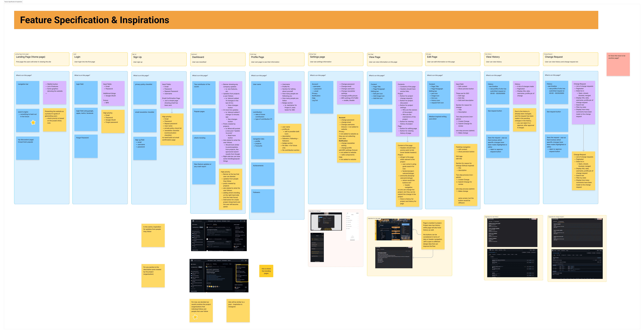
Task: Open the 'virtualyoutuber' page screenshot
Action: [x=394, y=258]
